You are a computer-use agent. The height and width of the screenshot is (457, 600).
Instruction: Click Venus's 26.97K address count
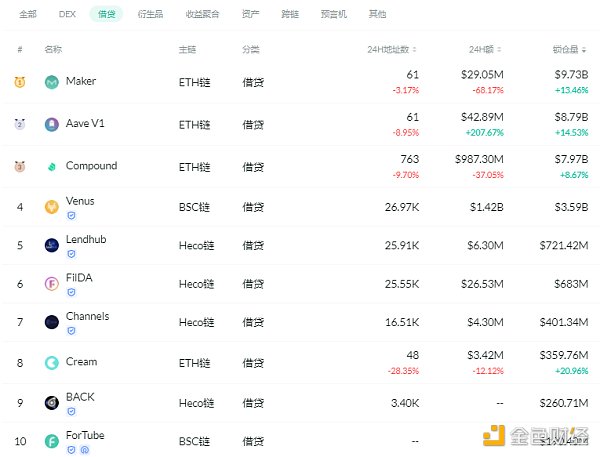[x=402, y=207]
